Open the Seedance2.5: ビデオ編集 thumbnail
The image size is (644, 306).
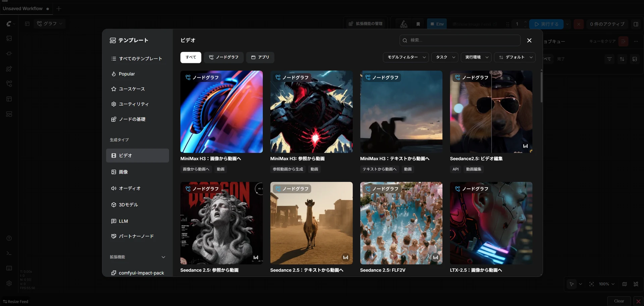491,112
